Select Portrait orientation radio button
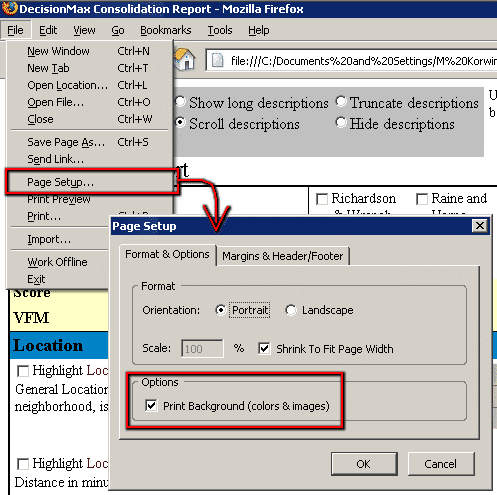Viewport: 497px width, 495px height. coord(220,310)
